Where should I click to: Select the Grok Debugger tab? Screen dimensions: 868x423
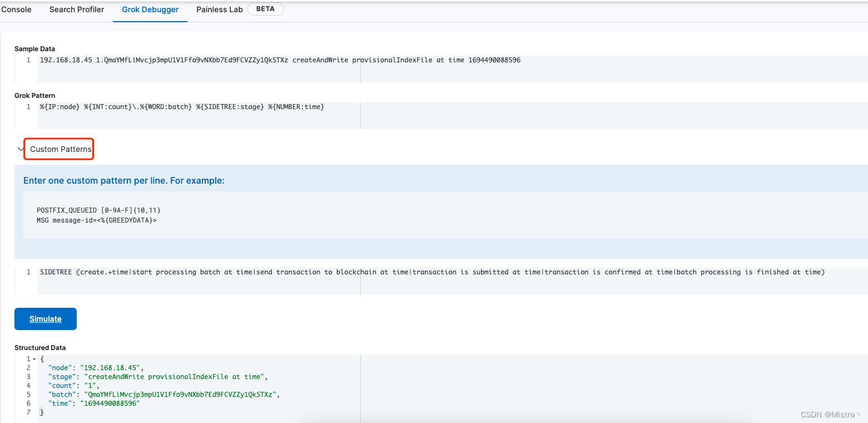(150, 9)
